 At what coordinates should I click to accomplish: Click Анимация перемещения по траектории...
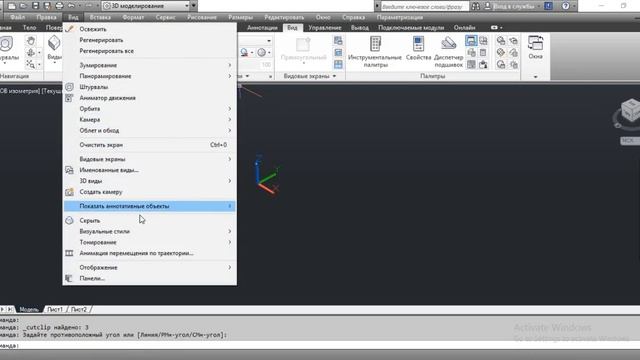150,253
